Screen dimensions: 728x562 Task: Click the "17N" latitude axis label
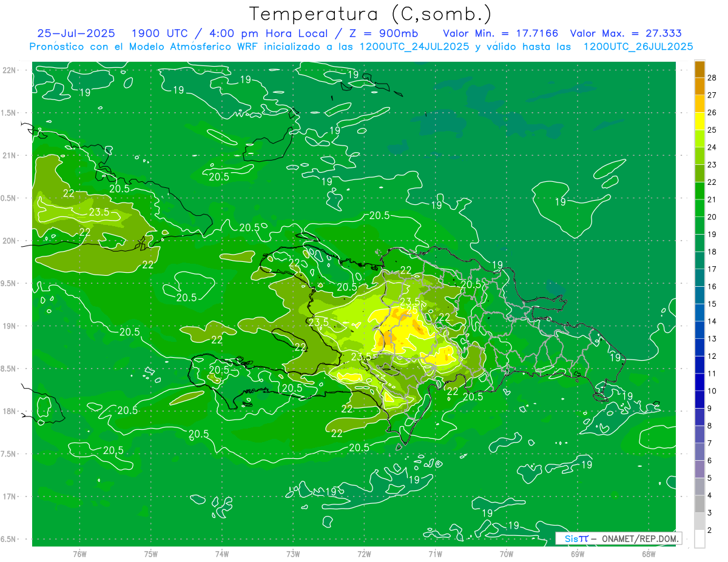pos(9,497)
